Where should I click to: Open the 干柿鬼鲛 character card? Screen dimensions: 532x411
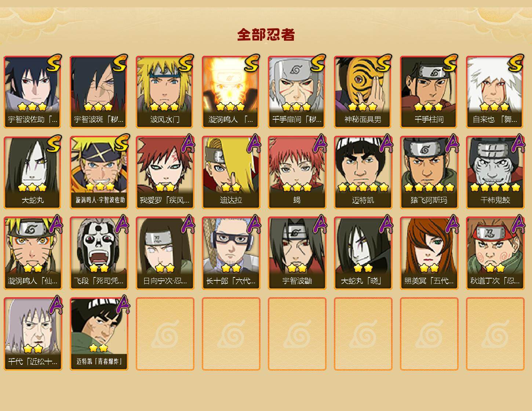click(495, 172)
